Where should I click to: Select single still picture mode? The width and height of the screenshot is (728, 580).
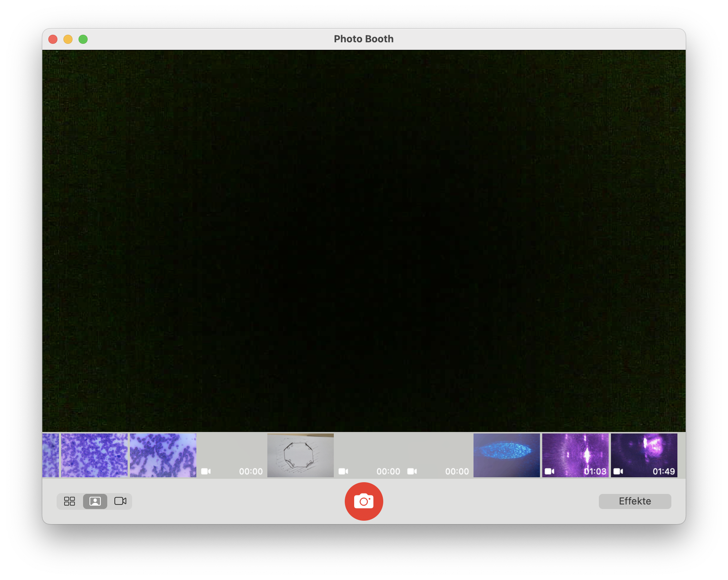pos(95,501)
